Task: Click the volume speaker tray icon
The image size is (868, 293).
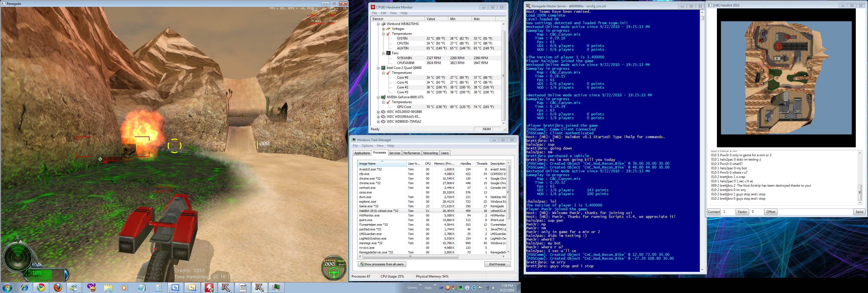Action: [x=494, y=288]
